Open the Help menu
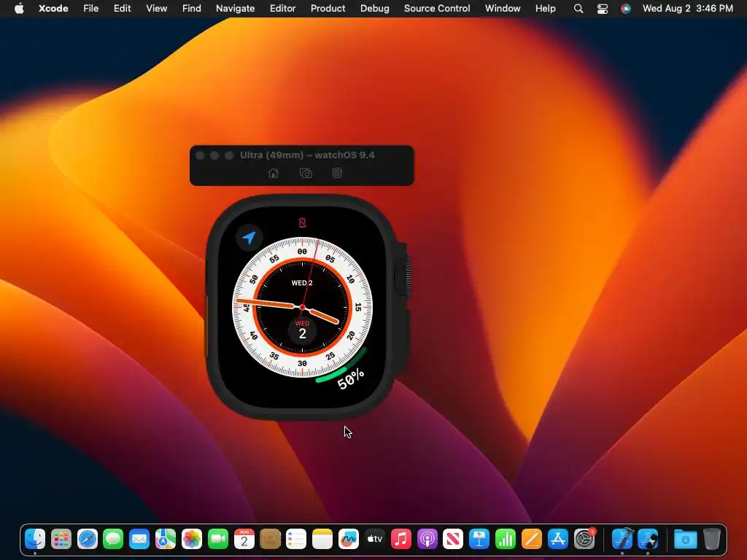The width and height of the screenshot is (747, 560). click(x=545, y=9)
